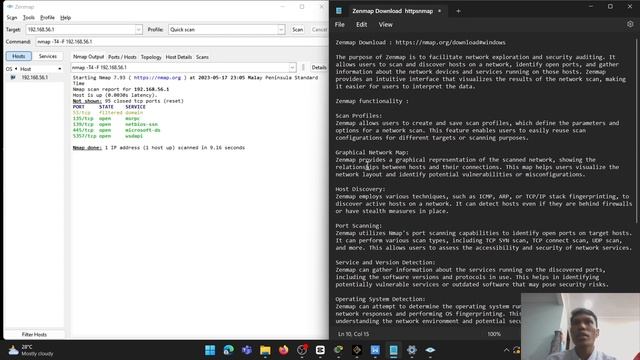The height and width of the screenshot is (360, 640).
Task: Open the Zenmap Tools menu
Action: (x=29, y=18)
